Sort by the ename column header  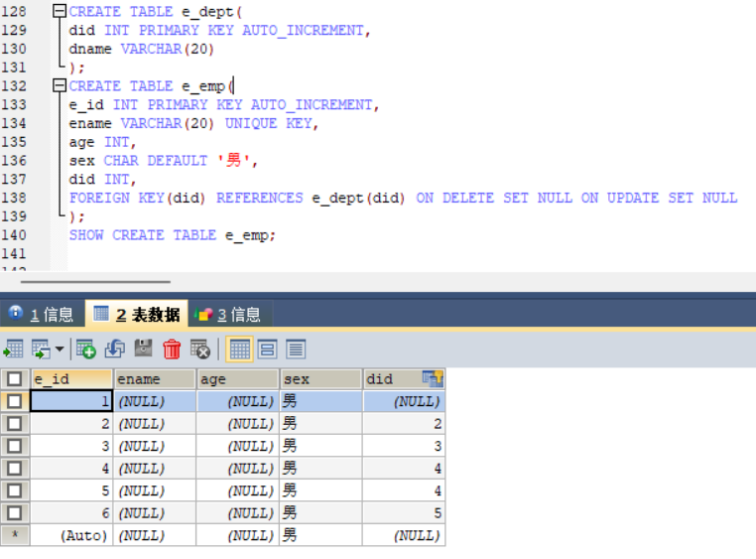coord(155,379)
